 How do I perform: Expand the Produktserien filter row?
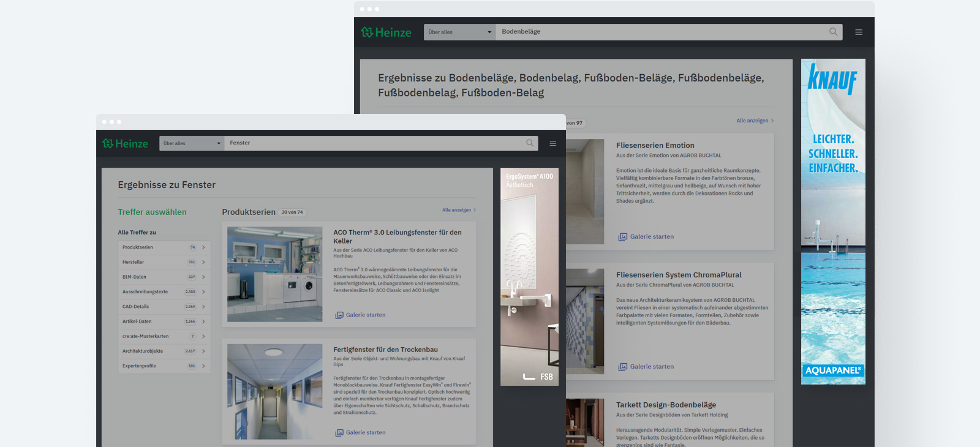pos(164,247)
